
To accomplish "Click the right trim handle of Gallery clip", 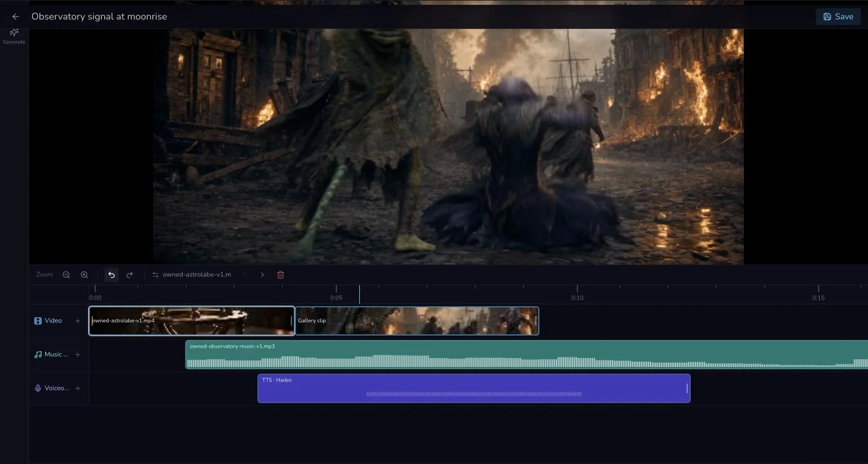I will (x=536, y=321).
